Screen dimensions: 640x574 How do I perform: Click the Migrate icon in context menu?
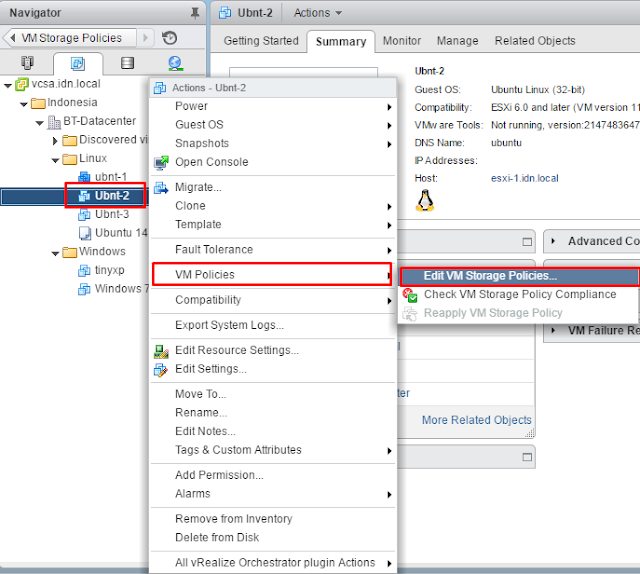(161, 188)
